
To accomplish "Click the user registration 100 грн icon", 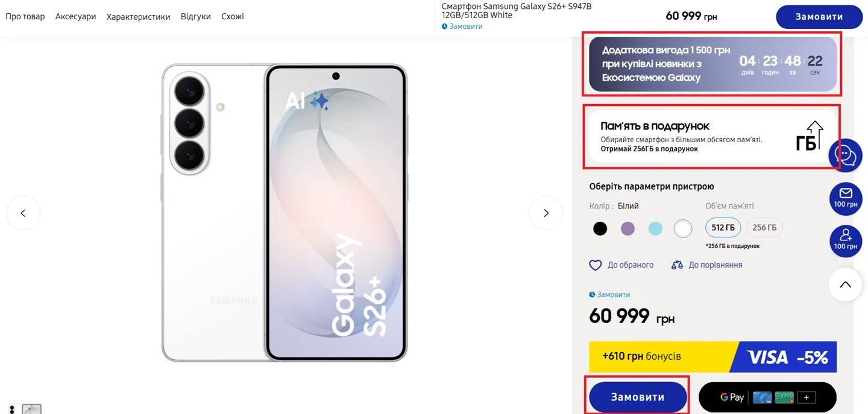I will 845,240.
